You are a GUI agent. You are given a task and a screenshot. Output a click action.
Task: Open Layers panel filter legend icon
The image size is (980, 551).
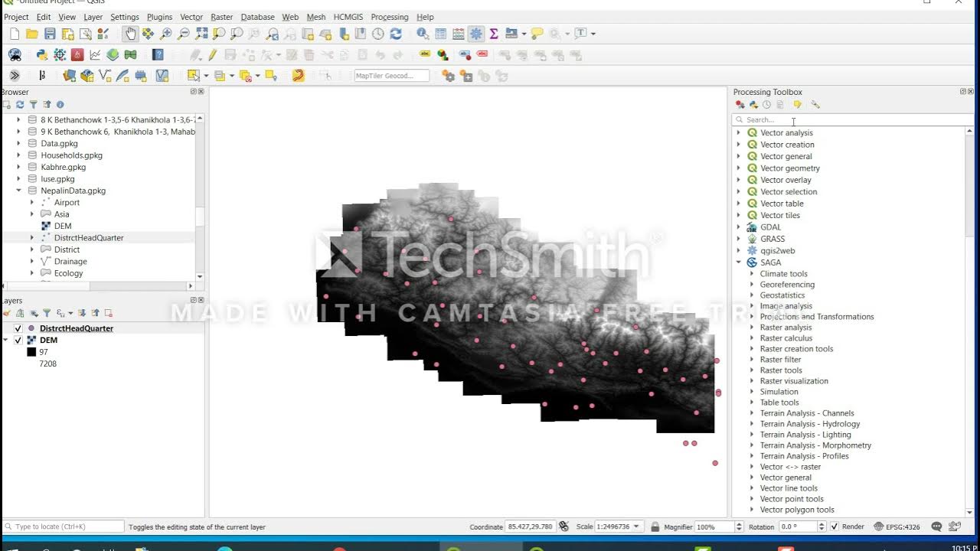pyautogui.click(x=46, y=313)
